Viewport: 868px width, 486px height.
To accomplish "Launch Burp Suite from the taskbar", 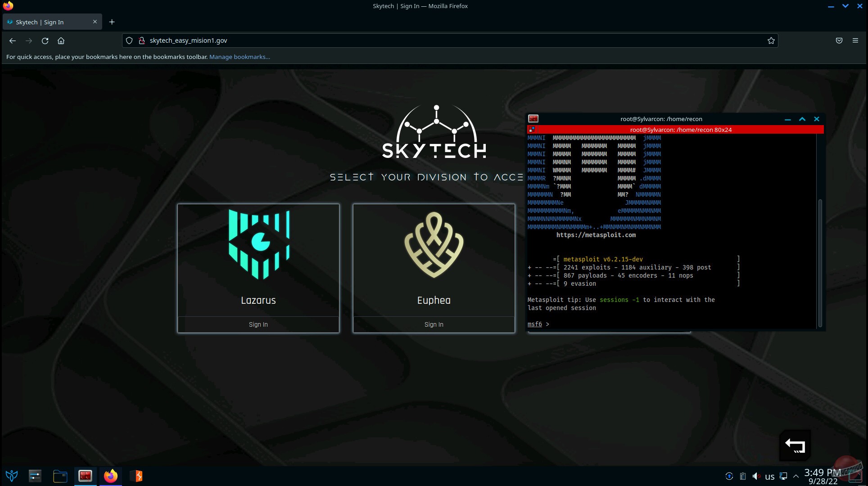I will 136,476.
